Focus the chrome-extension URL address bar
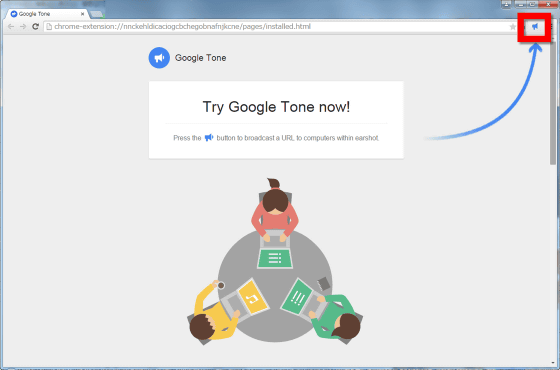Screen dimensions: 560x370 click(279, 26)
